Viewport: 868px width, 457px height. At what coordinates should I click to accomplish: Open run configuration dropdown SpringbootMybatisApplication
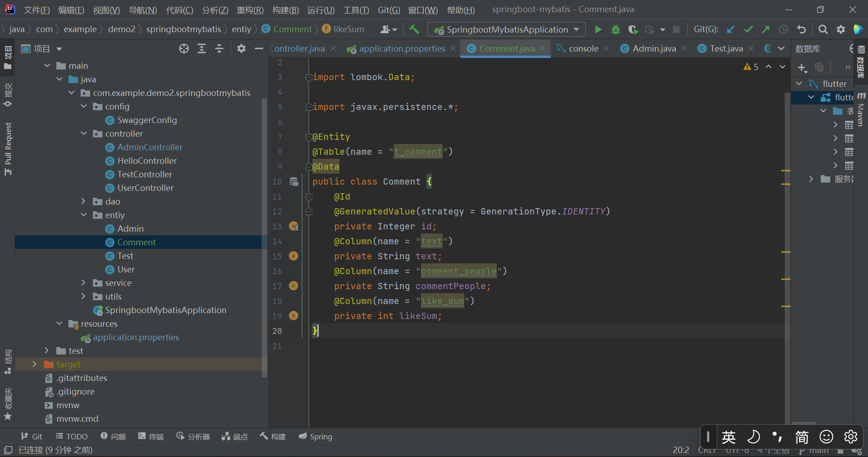tap(506, 29)
